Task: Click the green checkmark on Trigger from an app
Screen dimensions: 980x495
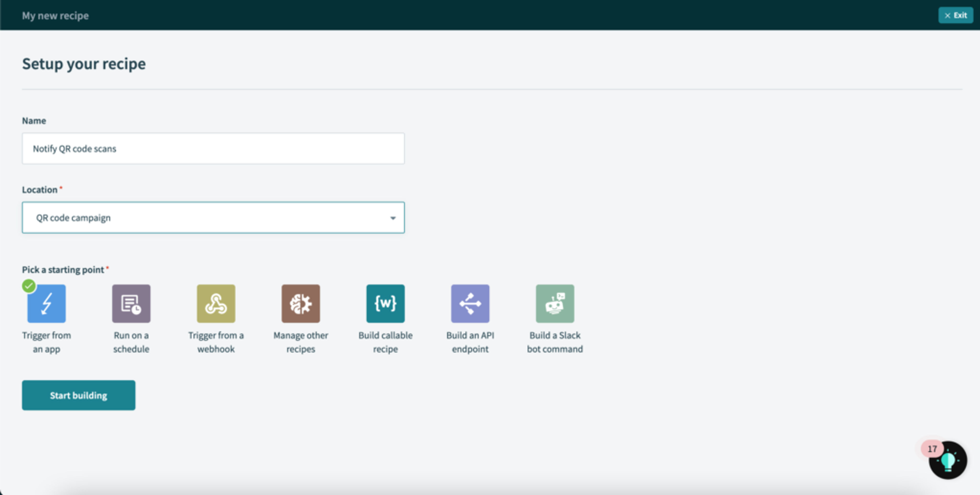Action: click(x=29, y=286)
